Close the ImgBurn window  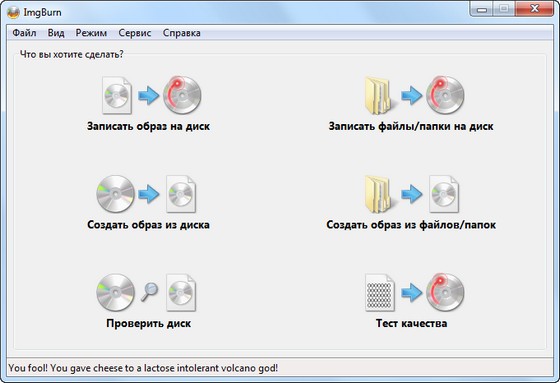tap(535, 9)
